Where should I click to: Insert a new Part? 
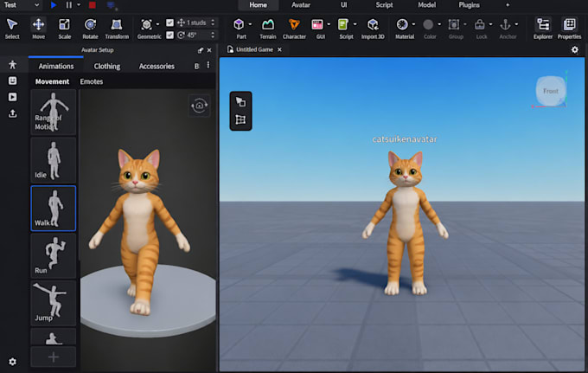(239, 25)
